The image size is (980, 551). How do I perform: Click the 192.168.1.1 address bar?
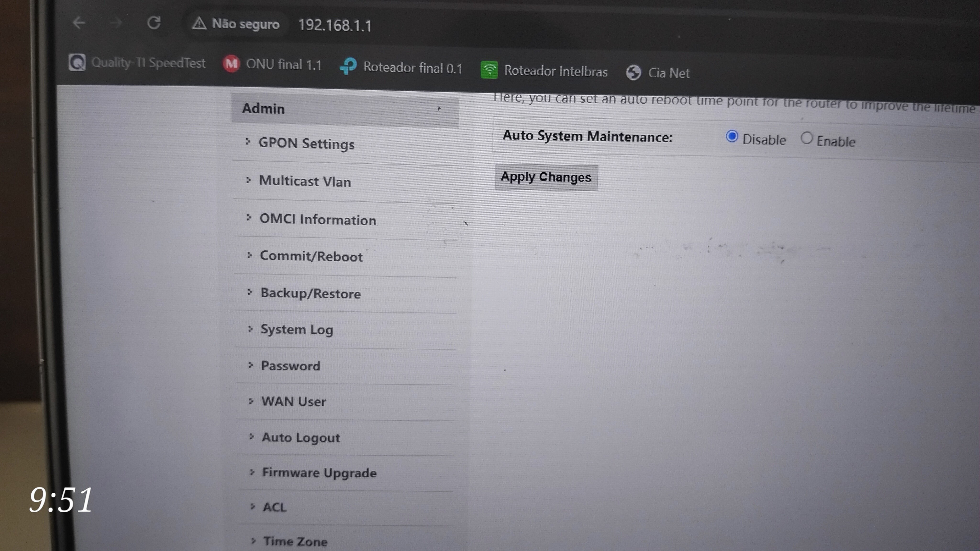pyautogui.click(x=335, y=26)
